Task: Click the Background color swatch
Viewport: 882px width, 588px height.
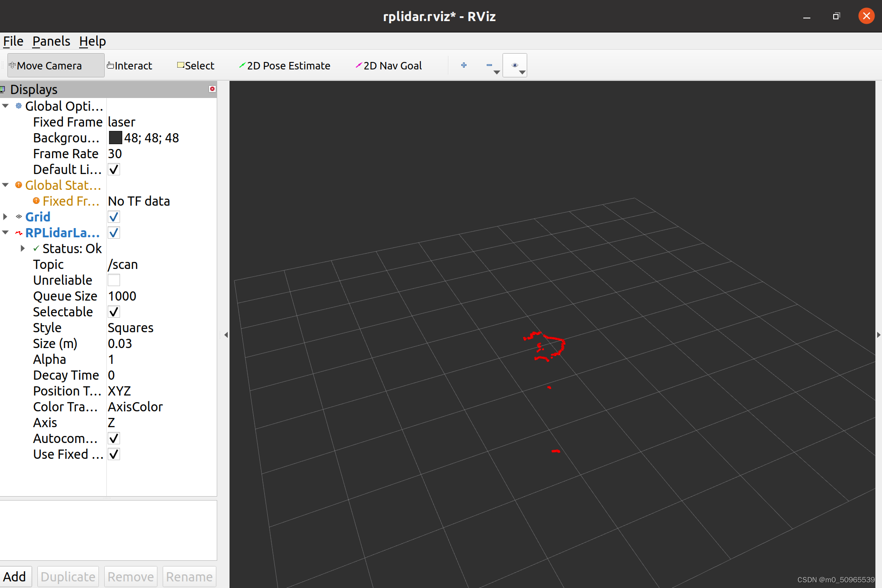Action: [x=115, y=138]
